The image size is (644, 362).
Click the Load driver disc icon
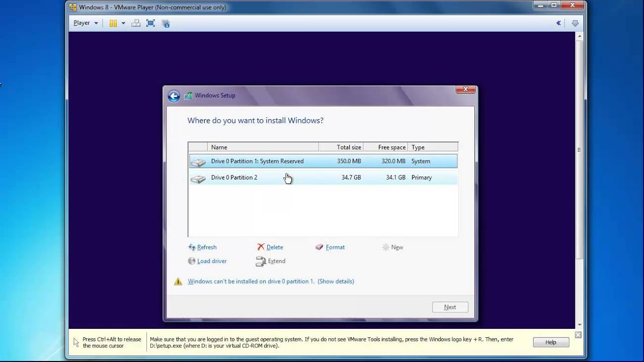tap(192, 261)
